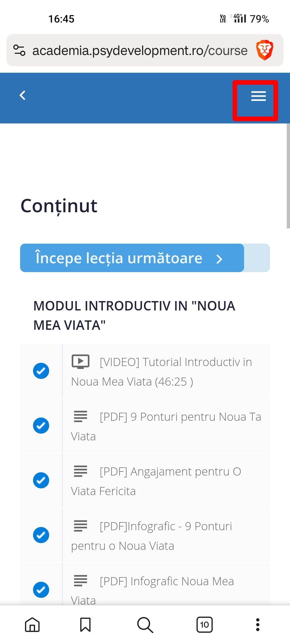Open bookmarks from bottom bar
This screenshot has height=644, width=290.
[85, 625]
